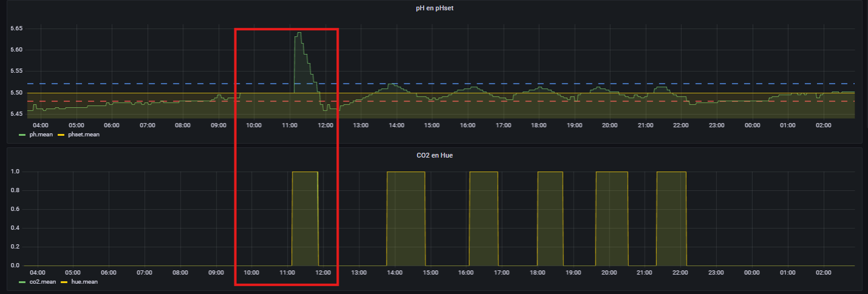Click the blue dashed upper threshold line
Viewport: 868px width, 294px height.
(546, 84)
